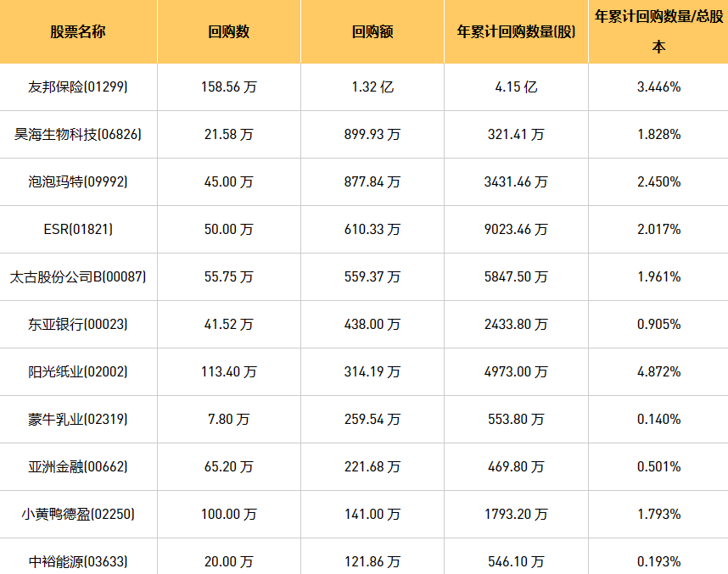
Task: Click the 回购数 column header
Action: pyautogui.click(x=228, y=32)
